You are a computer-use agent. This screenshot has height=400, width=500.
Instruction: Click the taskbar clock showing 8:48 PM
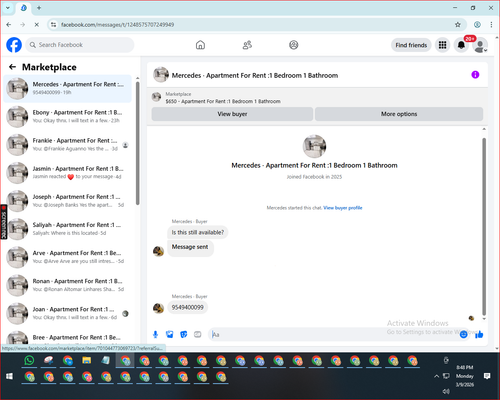[x=465, y=376]
